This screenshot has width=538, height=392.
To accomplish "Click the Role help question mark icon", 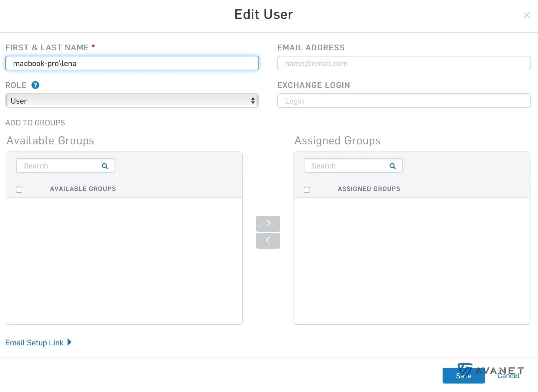I will pyautogui.click(x=35, y=85).
